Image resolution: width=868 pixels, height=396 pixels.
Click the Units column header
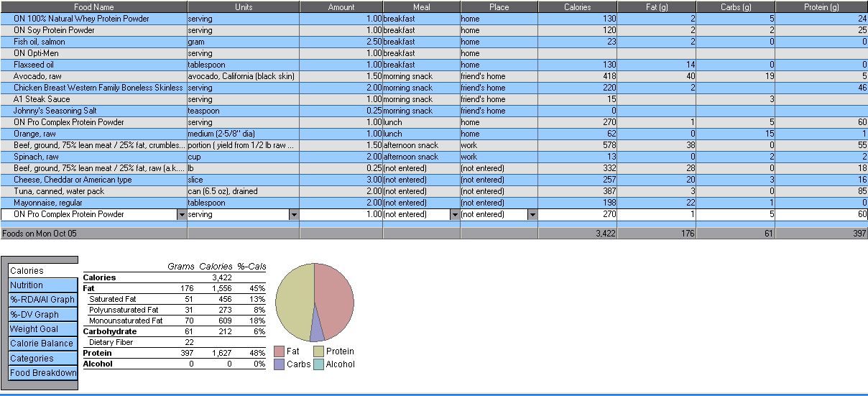tap(244, 7)
